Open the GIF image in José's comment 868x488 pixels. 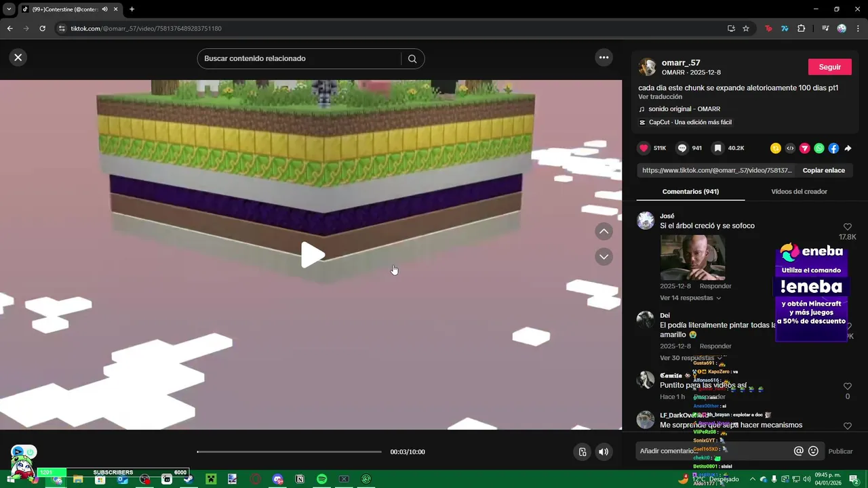point(692,258)
